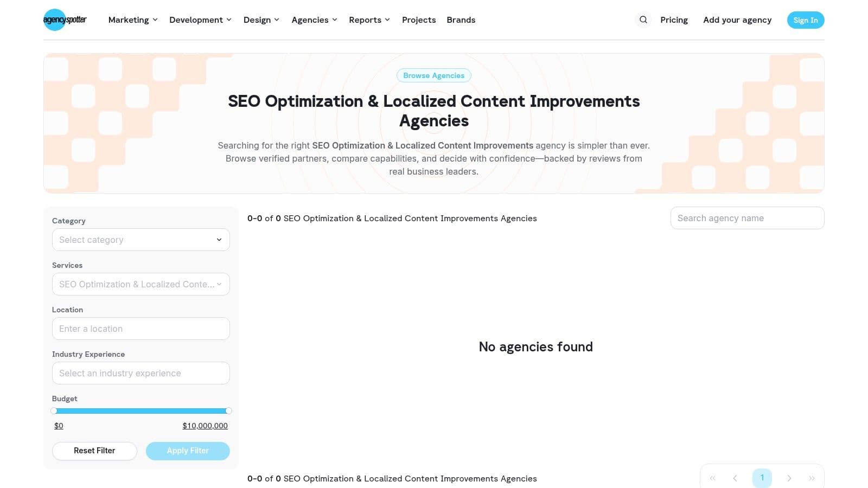Click the Sign In button
Viewport: 868px width, 488px height.
coord(805,20)
